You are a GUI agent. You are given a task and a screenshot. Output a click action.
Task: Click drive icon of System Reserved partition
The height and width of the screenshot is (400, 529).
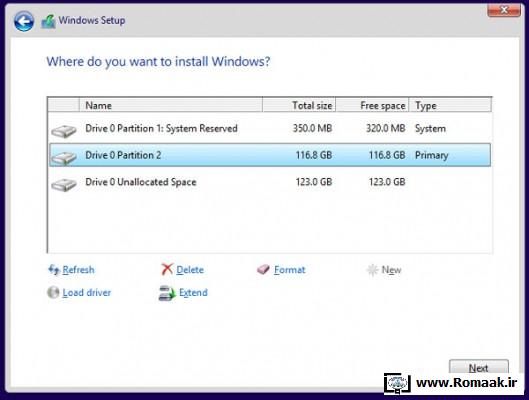pos(64,131)
